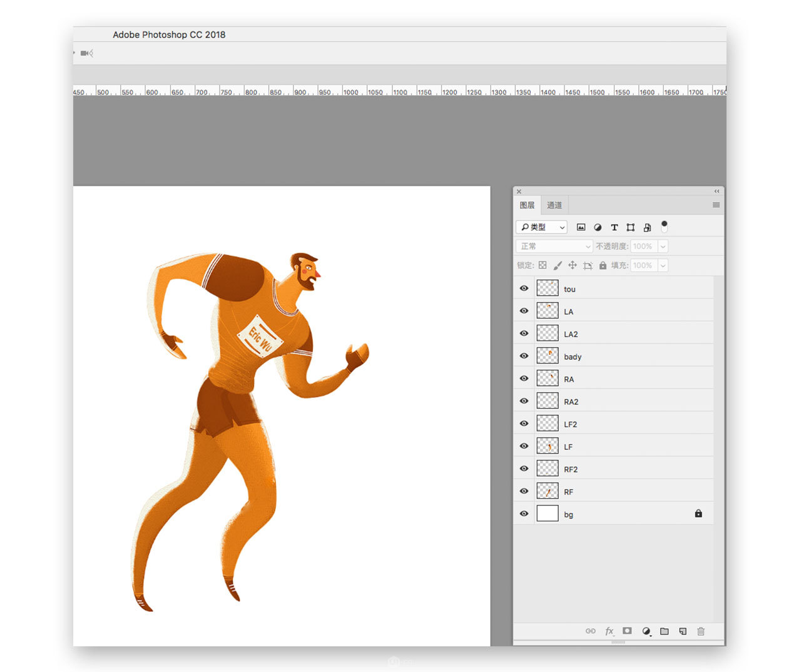Add a layer mask icon
Viewport: 801px width, 672px height.
[627, 631]
